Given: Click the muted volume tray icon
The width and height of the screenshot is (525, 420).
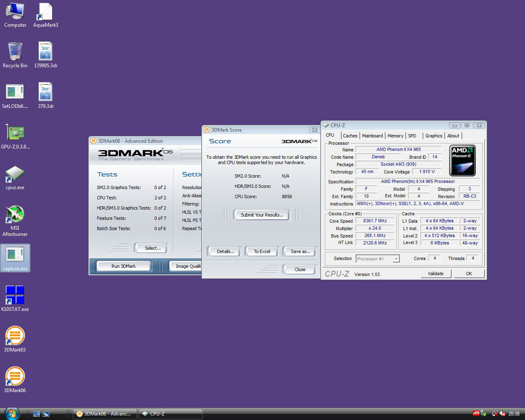Looking at the screenshot, I should click(x=503, y=413).
